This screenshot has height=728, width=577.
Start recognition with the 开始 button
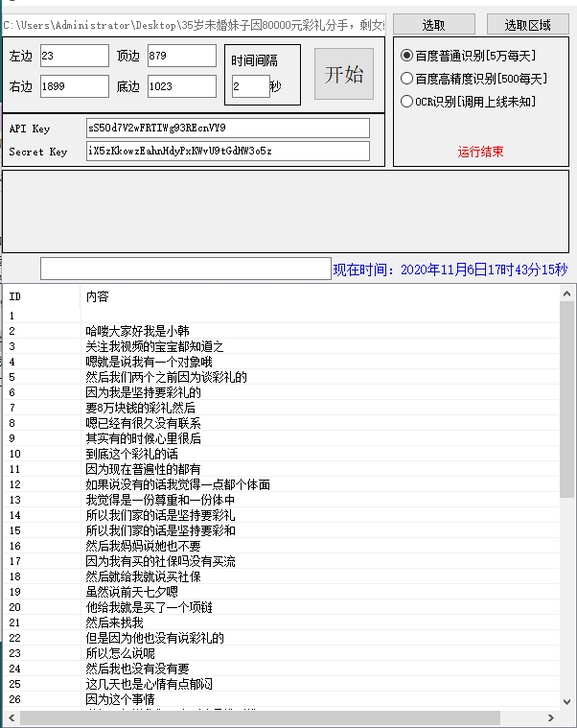[344, 74]
